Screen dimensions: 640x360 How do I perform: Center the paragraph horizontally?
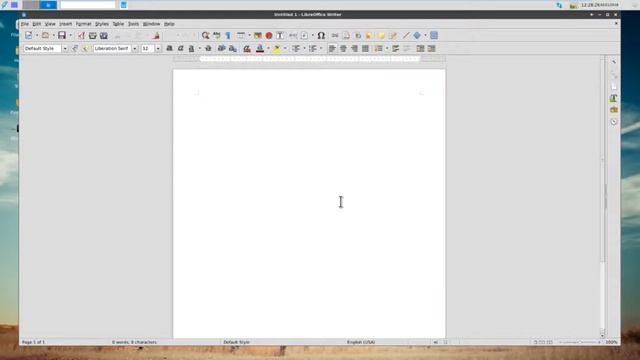[343, 49]
